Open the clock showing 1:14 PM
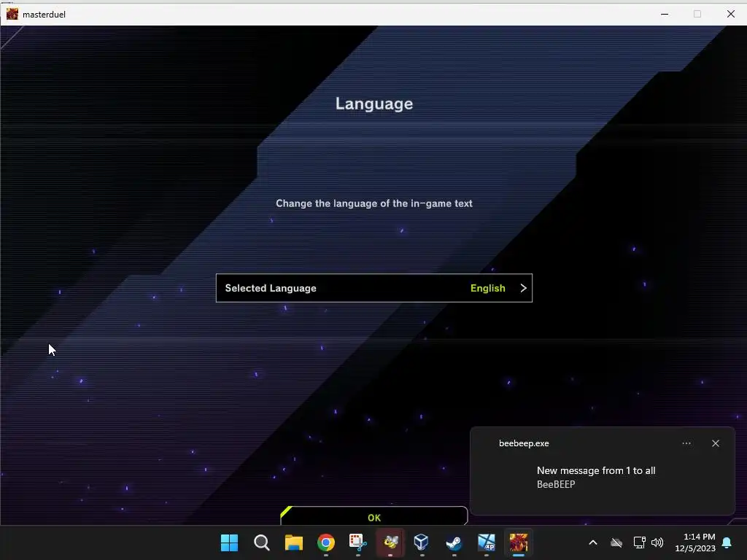Viewport: 747px width, 560px height. click(x=695, y=542)
